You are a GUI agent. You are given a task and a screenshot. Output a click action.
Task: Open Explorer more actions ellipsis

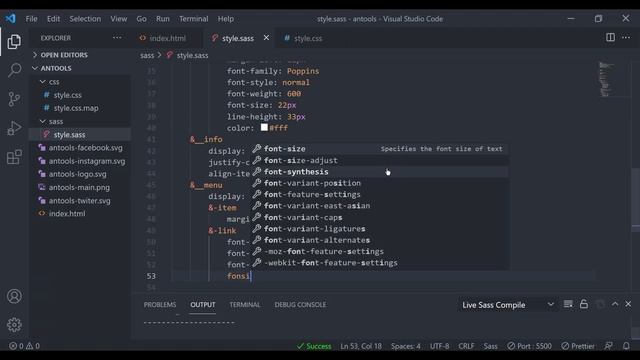(117, 38)
